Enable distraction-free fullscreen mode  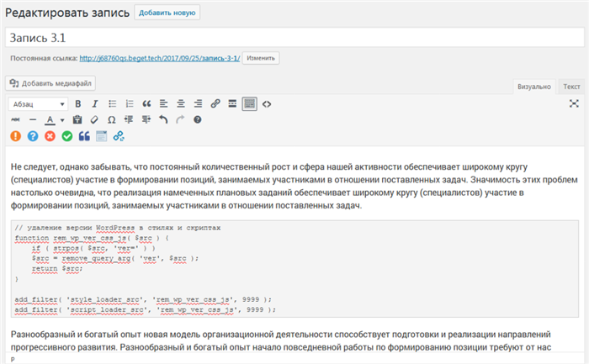click(x=574, y=103)
